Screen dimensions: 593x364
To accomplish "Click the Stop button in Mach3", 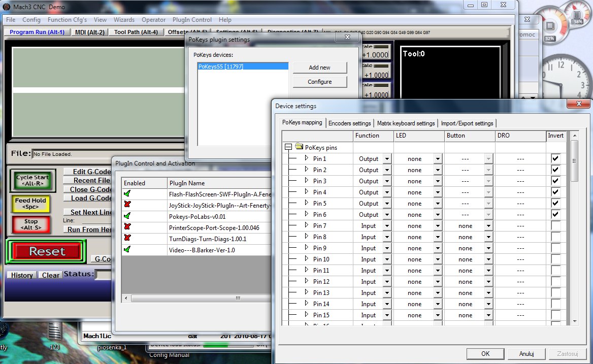I will click(x=31, y=224).
